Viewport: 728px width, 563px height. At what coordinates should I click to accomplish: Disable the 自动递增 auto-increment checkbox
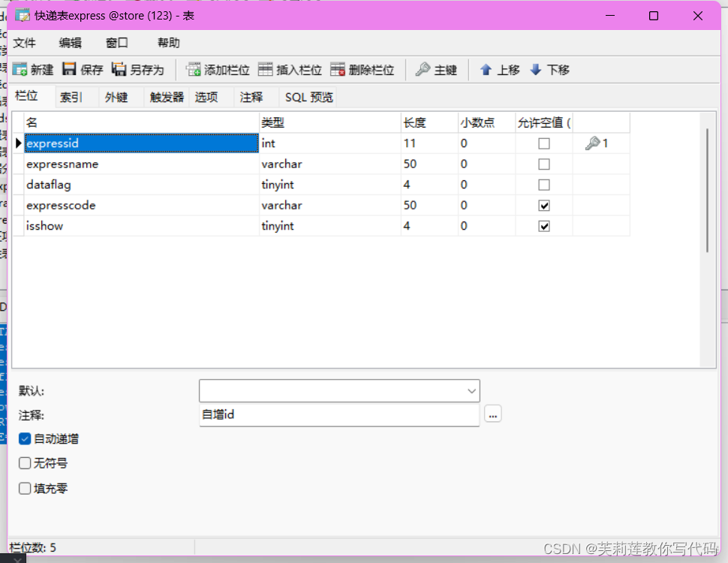click(x=25, y=439)
